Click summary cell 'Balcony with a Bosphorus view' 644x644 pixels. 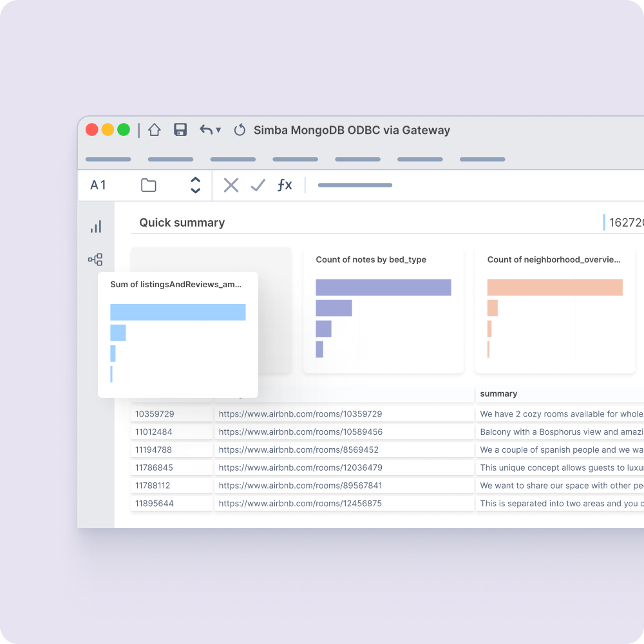point(560,431)
